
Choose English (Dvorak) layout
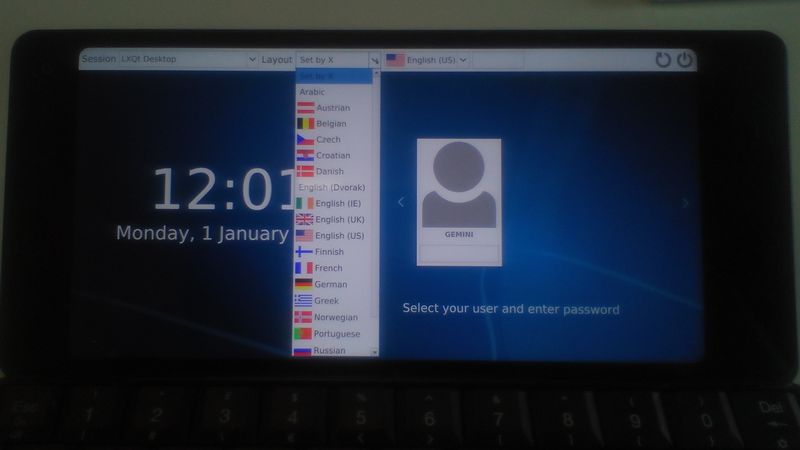332,187
